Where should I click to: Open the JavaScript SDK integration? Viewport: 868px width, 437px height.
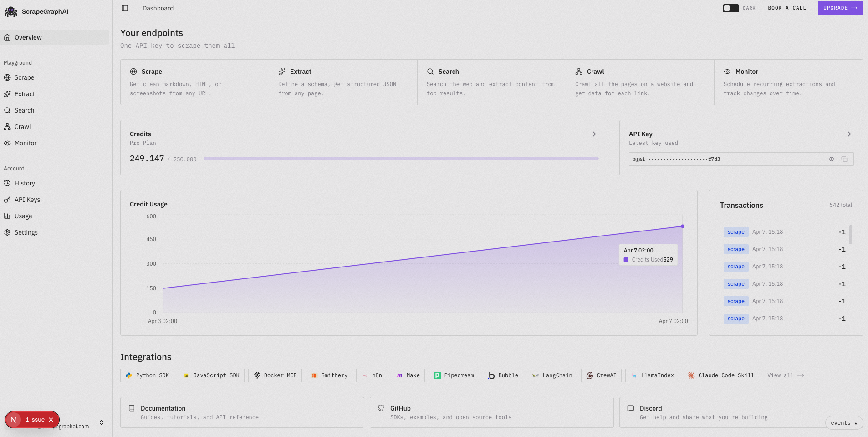[211, 375]
